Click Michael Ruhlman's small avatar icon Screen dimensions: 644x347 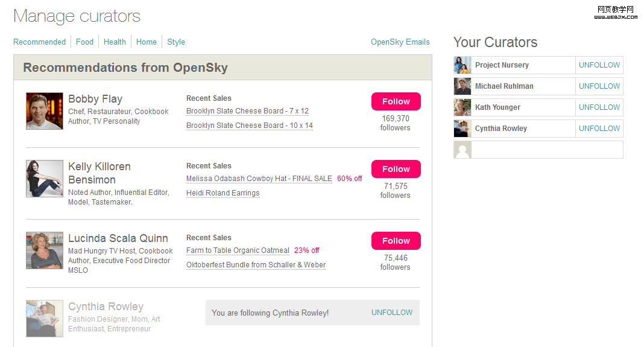click(x=462, y=86)
